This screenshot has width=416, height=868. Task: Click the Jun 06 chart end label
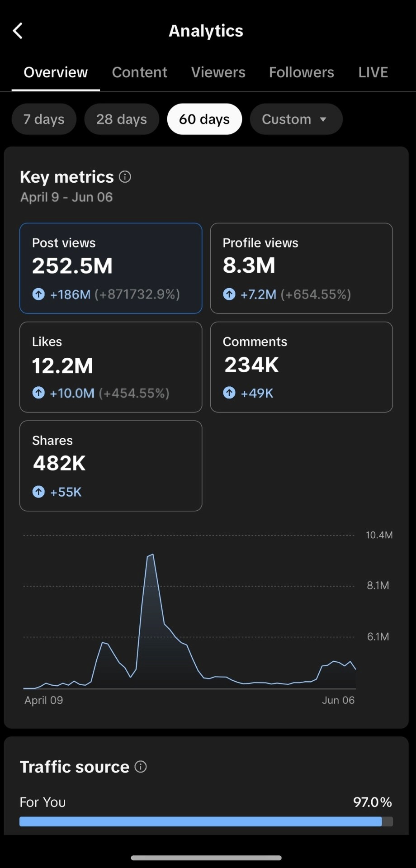click(x=338, y=700)
